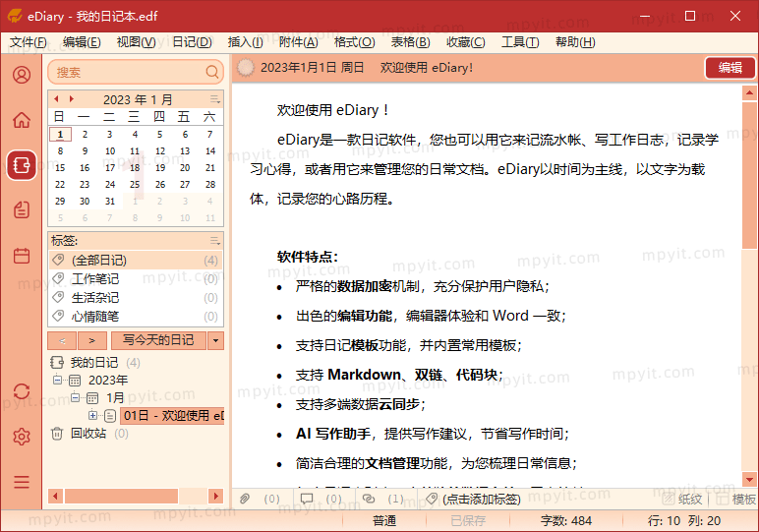The image size is (759, 532).
Task: Open the links chain icon in bottom bar
Action: click(369, 499)
